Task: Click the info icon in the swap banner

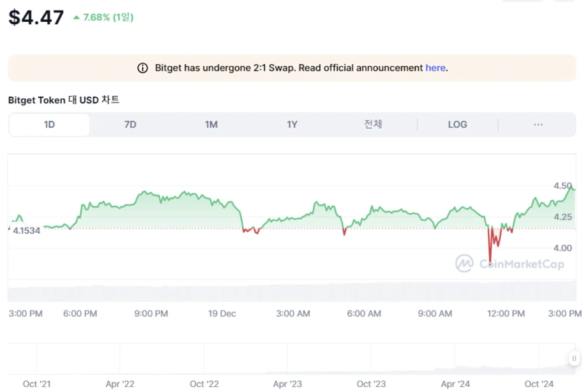Action: (143, 68)
